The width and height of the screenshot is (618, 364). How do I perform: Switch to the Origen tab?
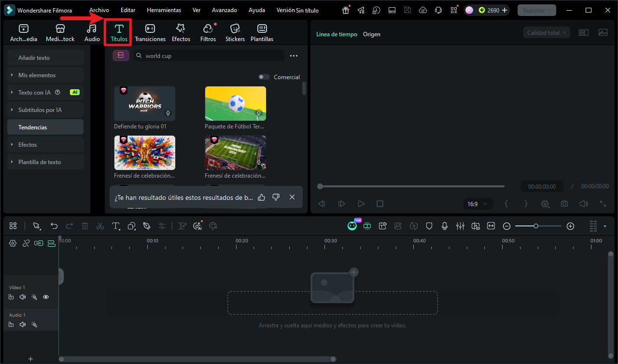[372, 34]
